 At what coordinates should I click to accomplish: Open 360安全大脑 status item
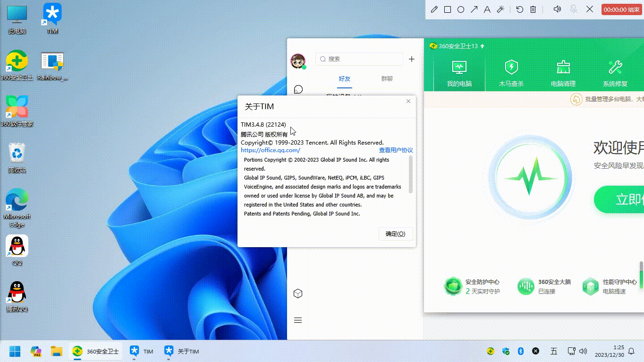(544, 286)
